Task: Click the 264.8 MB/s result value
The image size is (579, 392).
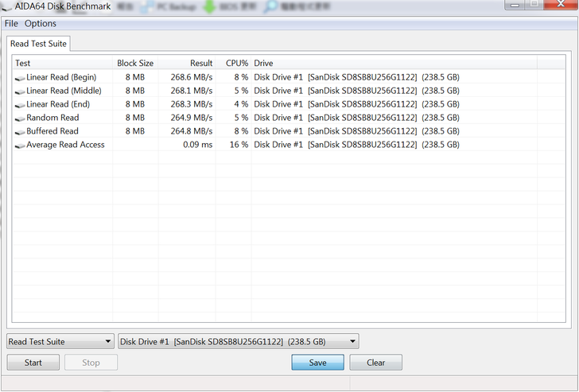Action: 191,131
